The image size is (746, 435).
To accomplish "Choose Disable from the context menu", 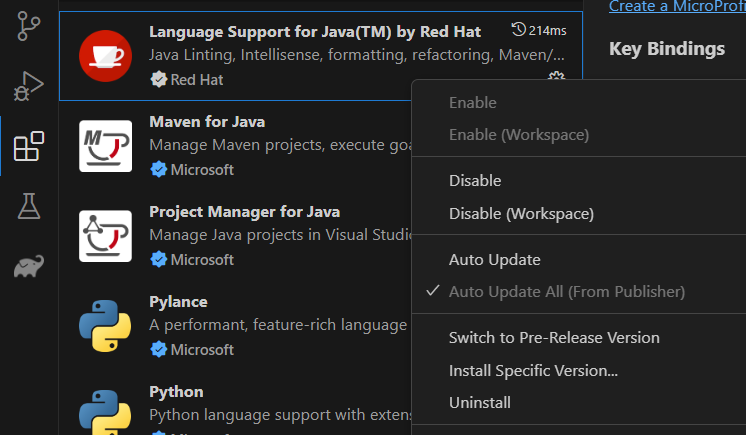I will click(x=475, y=181).
